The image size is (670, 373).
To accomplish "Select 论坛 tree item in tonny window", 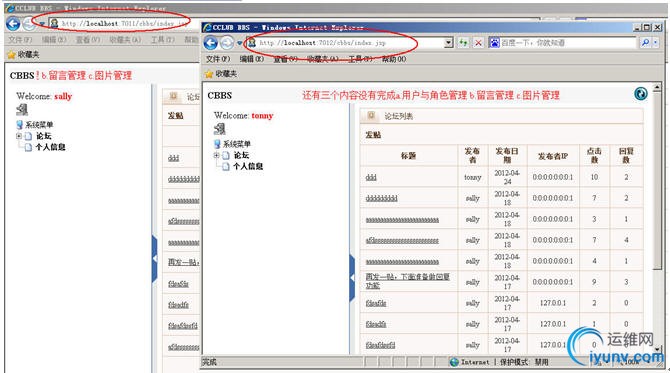I will pyautogui.click(x=241, y=155).
